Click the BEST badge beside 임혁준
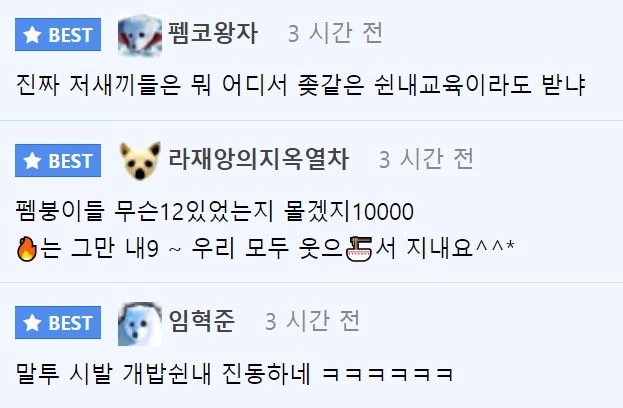Viewport: 623px width, 408px height. 58,323
